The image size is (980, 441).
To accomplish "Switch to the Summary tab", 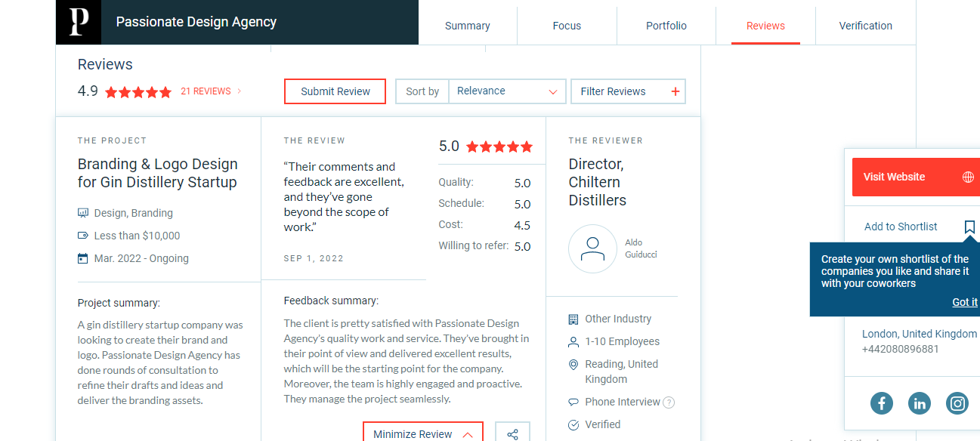I will click(x=467, y=26).
